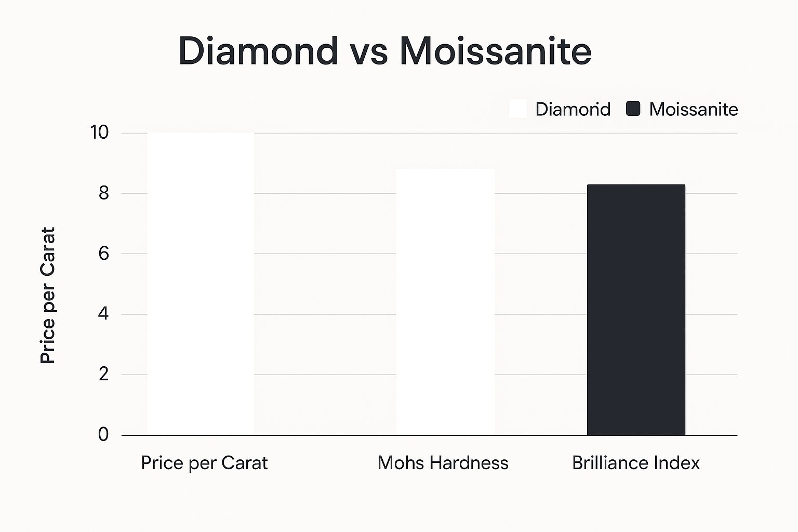798x532 pixels.
Task: Select the y-axis tick label 0
Action: tap(103, 434)
